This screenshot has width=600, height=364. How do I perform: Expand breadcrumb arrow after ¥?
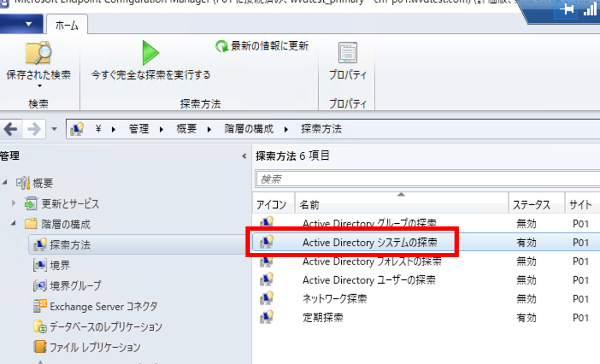click(114, 130)
